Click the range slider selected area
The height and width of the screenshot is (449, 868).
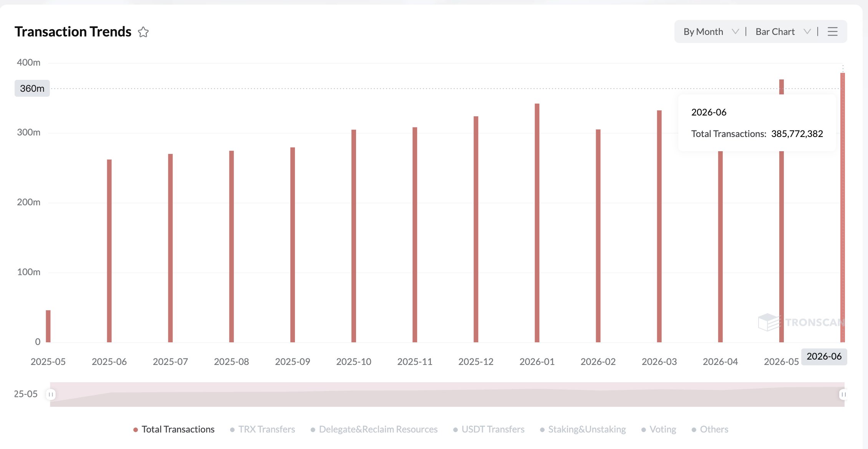coord(447,395)
